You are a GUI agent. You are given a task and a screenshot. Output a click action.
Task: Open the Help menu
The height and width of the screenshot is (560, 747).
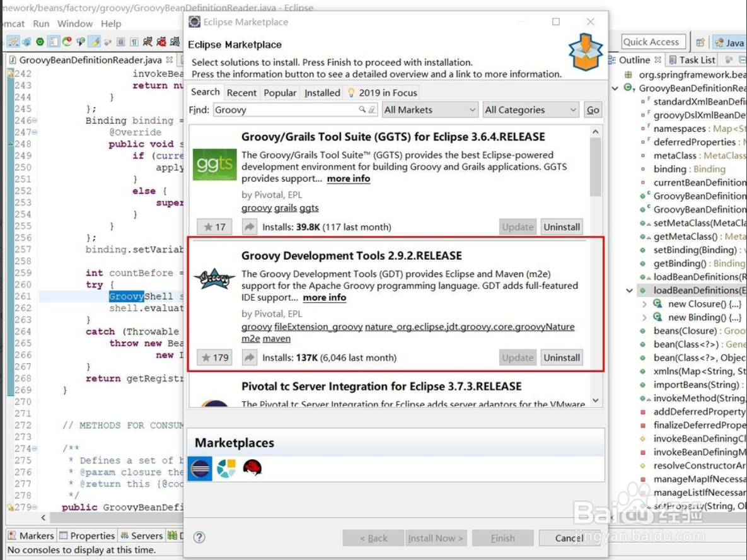click(x=111, y=23)
